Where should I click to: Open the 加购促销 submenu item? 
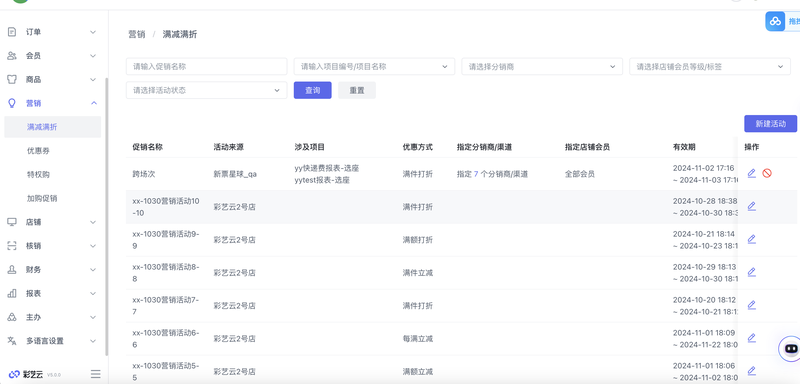coord(42,198)
